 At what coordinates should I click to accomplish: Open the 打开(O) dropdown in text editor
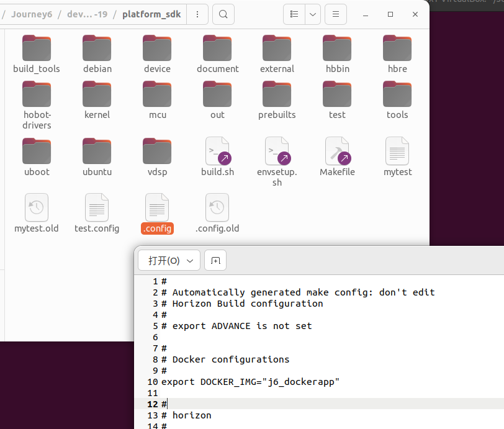coord(169,261)
